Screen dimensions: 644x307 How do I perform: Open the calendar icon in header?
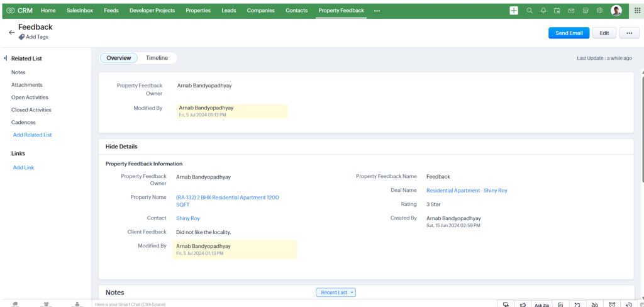pyautogui.click(x=557, y=11)
